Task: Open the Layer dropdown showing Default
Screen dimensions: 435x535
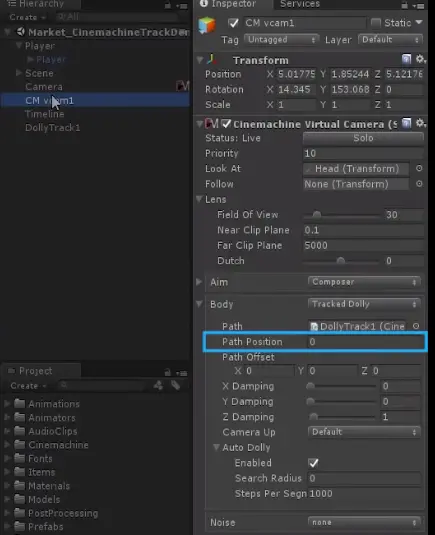Action: 390,40
